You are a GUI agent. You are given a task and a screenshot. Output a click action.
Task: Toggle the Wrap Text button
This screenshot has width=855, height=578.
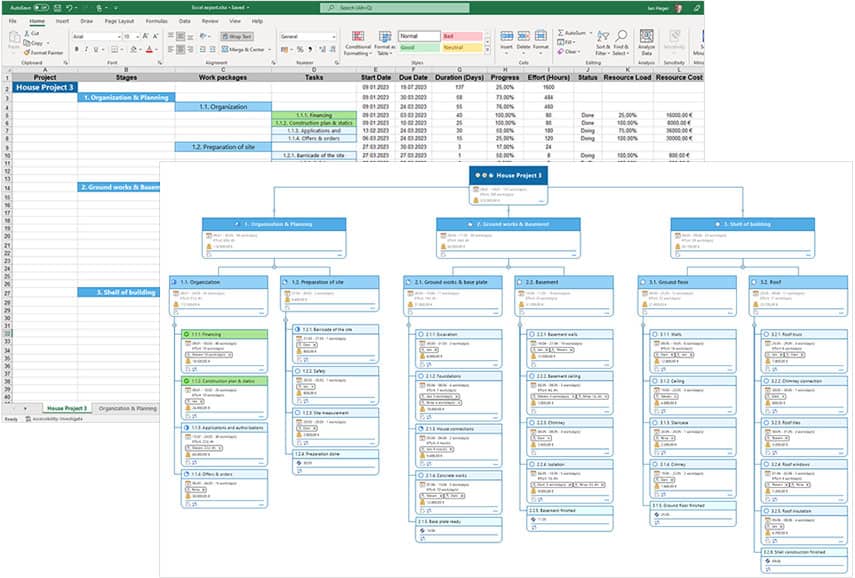[237, 36]
